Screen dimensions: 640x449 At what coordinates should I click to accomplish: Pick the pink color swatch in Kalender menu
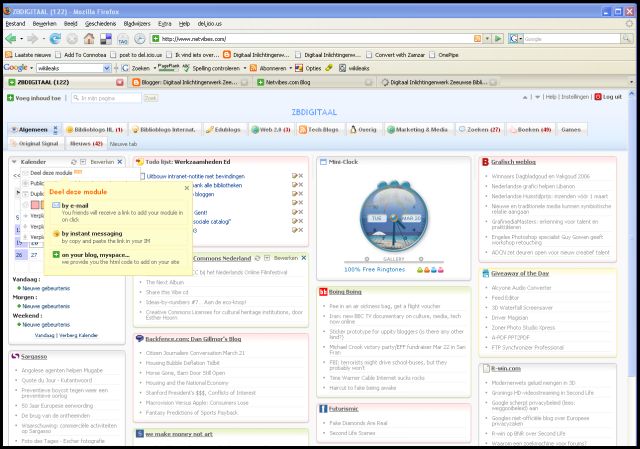35,204
